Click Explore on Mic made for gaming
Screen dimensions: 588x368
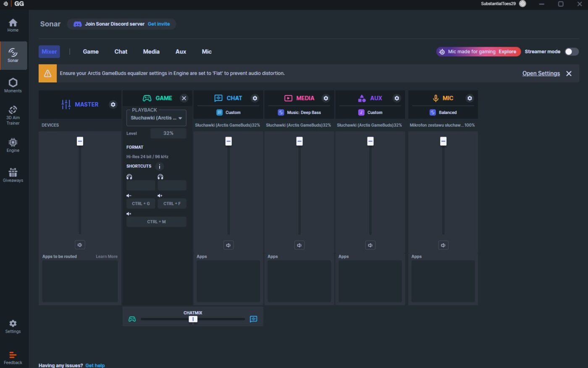point(507,52)
